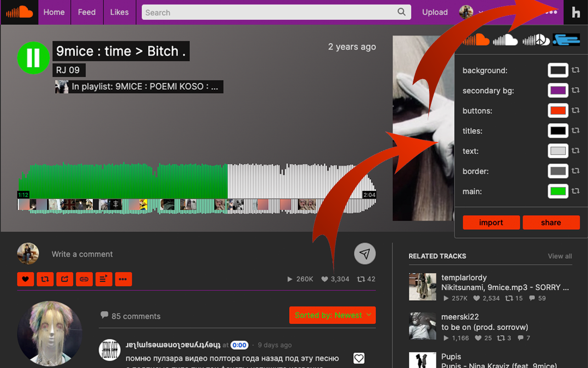Click the arrows icon beside the buttons swatch
Screen dimensions: 588x368
click(x=576, y=111)
